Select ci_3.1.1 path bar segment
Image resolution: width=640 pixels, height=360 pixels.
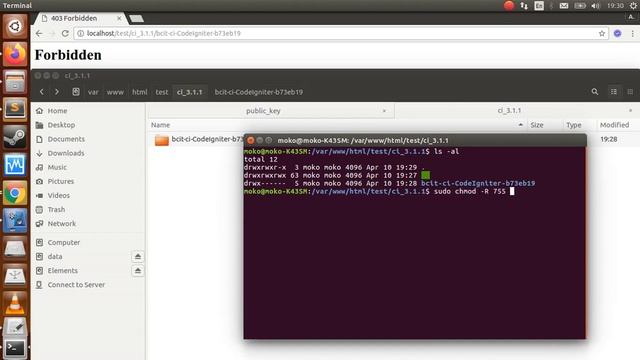click(189, 92)
